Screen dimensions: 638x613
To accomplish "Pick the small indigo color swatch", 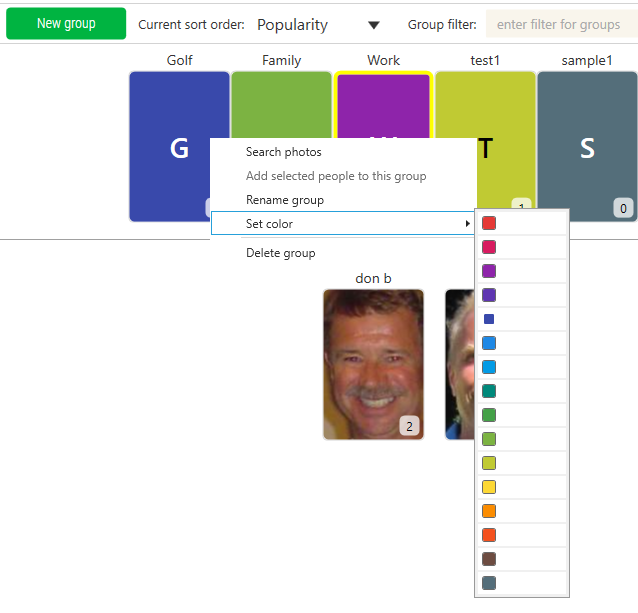I will [x=489, y=319].
